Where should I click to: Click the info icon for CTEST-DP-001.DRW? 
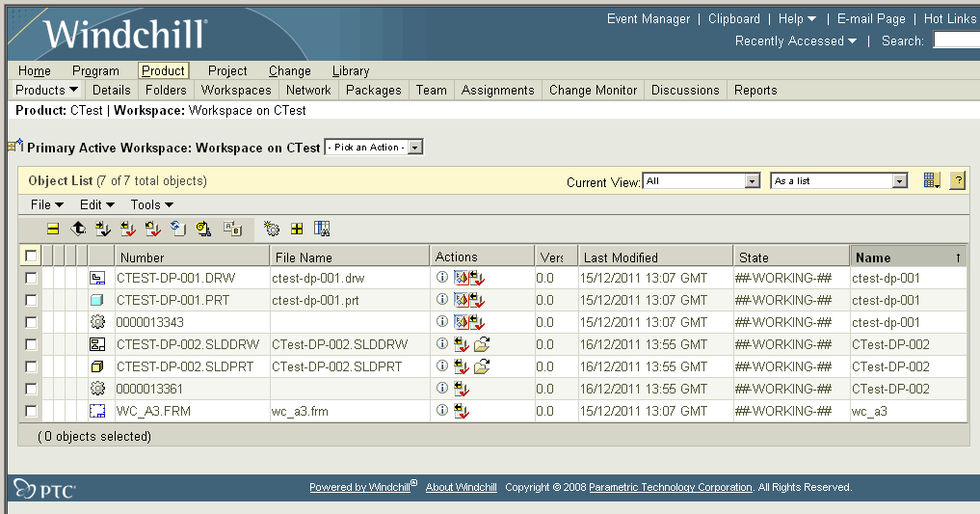pos(442,277)
